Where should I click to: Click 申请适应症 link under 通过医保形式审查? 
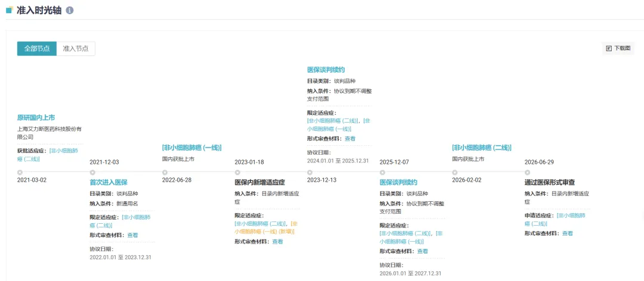pos(555,220)
